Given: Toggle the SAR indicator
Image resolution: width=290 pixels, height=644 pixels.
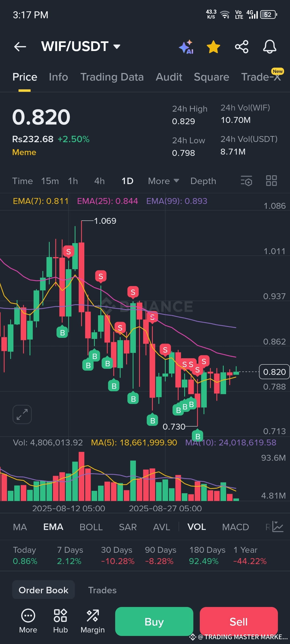Looking at the screenshot, I should coord(128,527).
